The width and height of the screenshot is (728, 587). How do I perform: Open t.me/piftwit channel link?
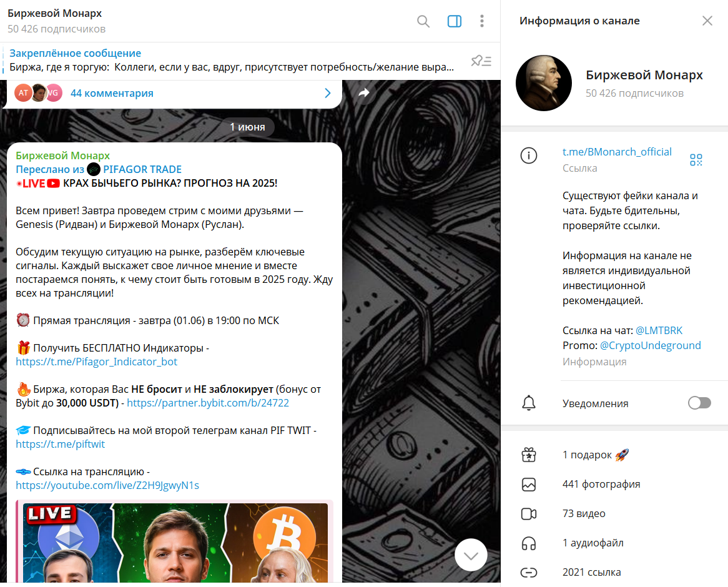point(61,445)
